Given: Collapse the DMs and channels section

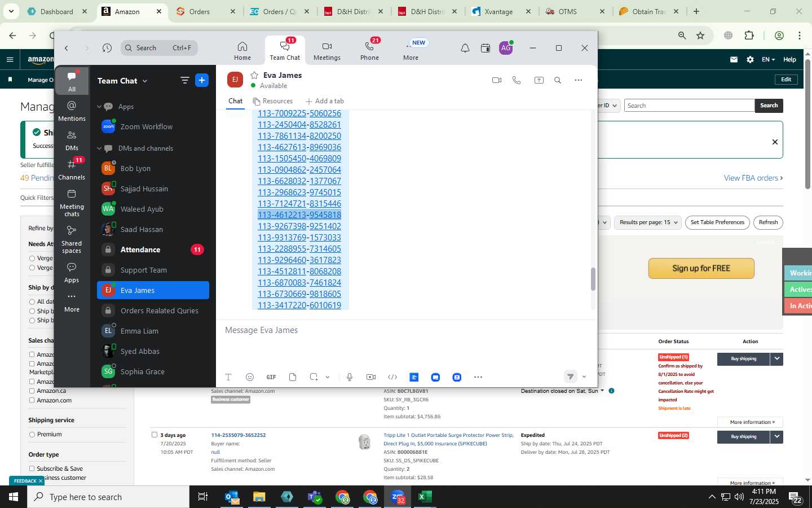Looking at the screenshot, I should [99, 148].
